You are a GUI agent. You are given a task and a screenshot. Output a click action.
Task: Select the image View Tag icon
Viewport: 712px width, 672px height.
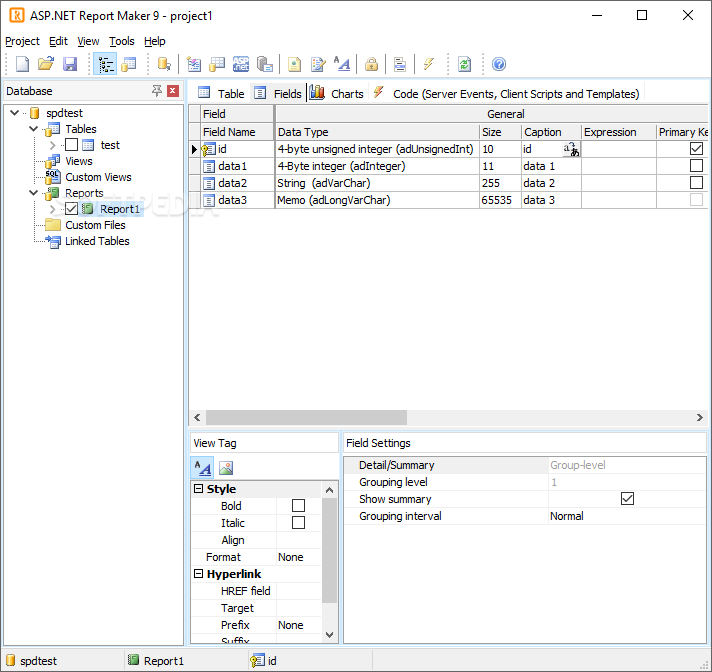226,468
